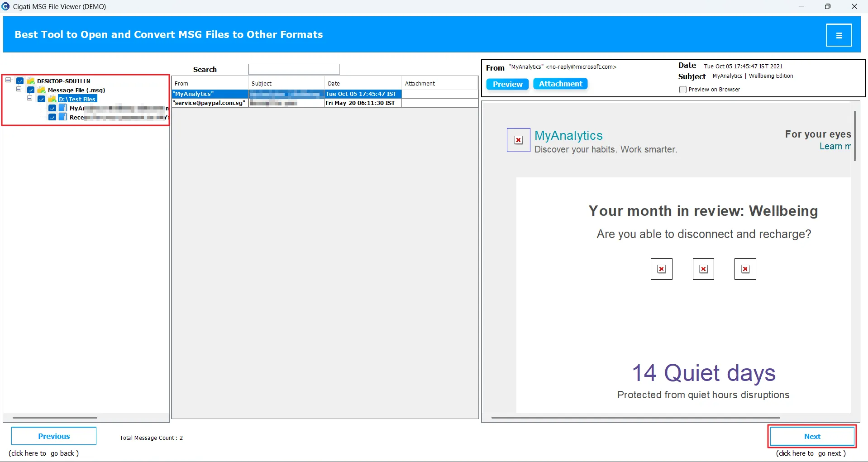Click the DESKTOP-SDU1LLN folder icon
This screenshot has width=868, height=462.
(x=31, y=81)
